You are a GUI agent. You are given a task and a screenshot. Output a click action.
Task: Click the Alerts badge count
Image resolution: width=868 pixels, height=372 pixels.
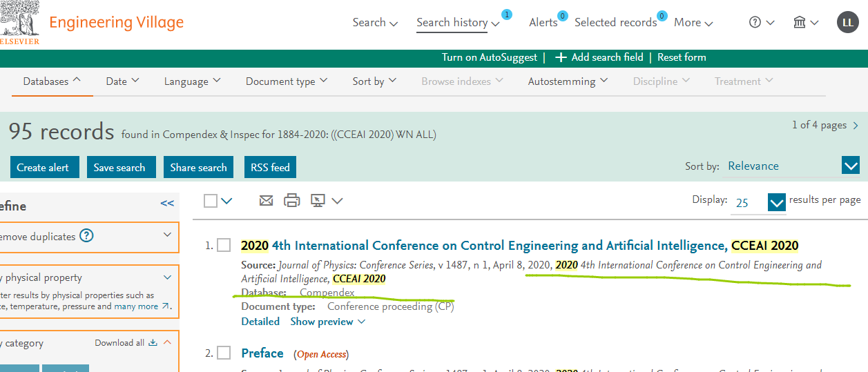click(563, 16)
